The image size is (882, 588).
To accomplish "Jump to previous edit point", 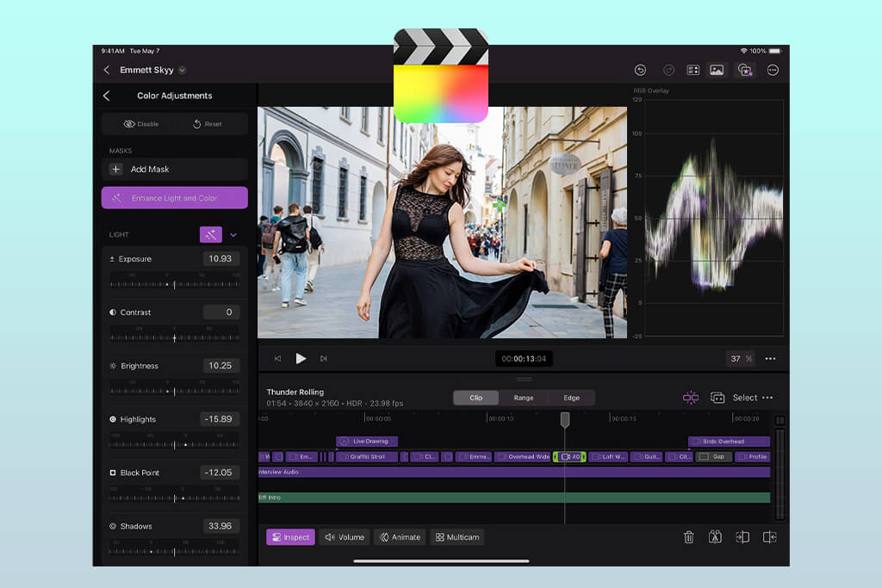I will (x=277, y=359).
